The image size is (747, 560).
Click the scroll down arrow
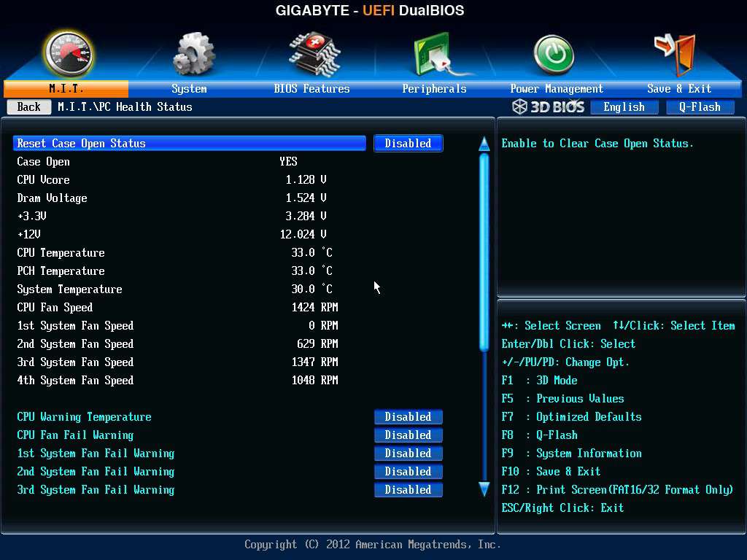coord(484,489)
